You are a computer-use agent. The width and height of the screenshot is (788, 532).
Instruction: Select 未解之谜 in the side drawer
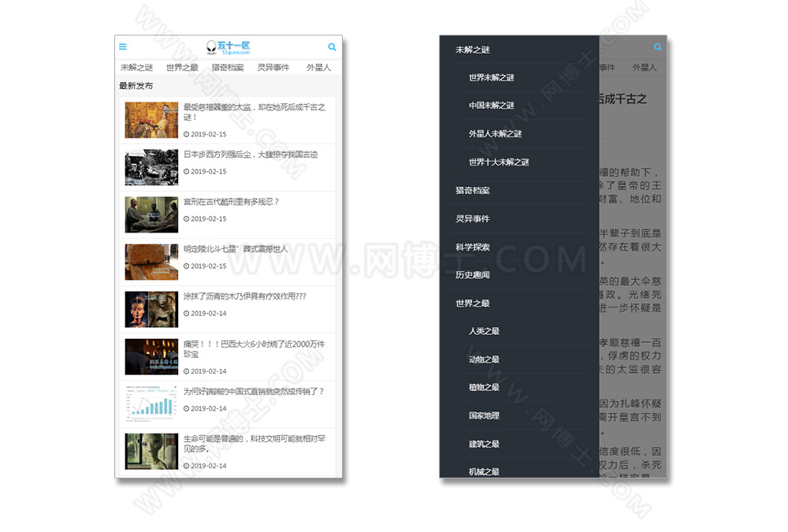coord(472,50)
